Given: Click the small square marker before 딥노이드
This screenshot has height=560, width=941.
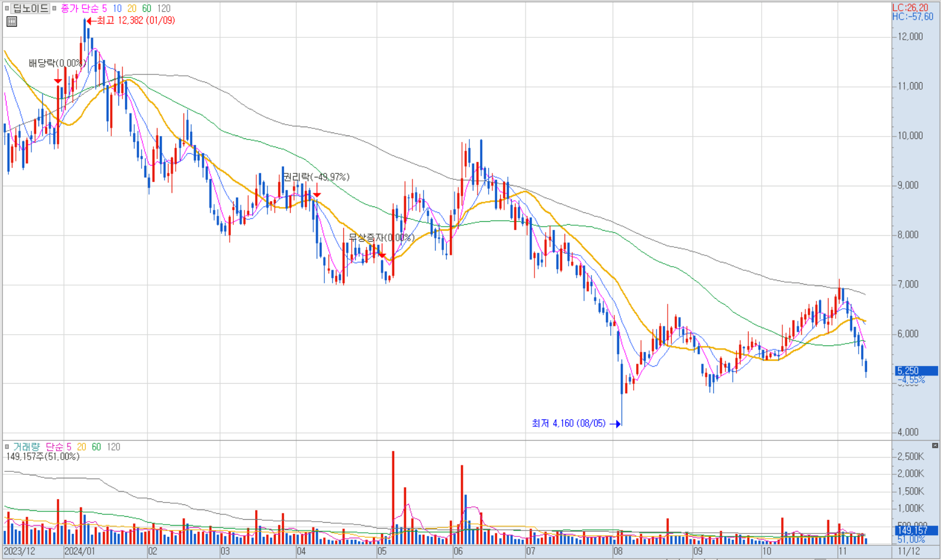Looking at the screenshot, I should pos(7,8).
